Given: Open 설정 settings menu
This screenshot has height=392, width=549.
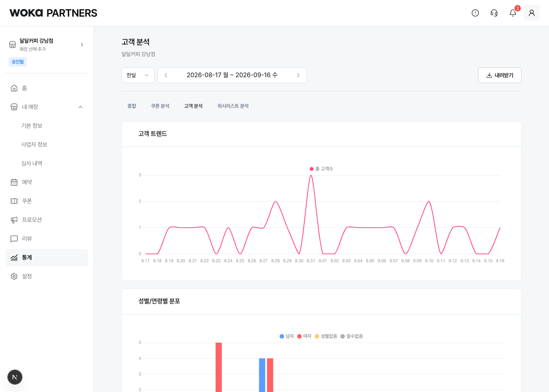Looking at the screenshot, I should coord(47,276).
